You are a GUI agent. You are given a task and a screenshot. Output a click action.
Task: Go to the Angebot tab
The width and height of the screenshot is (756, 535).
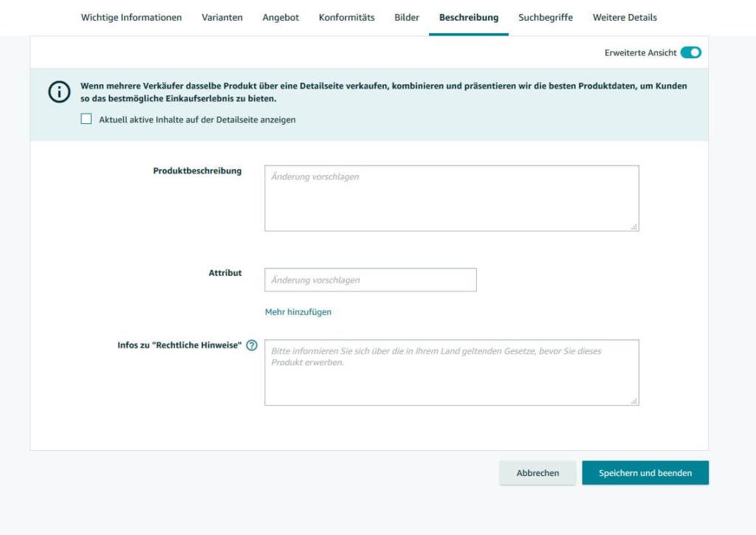pos(281,18)
